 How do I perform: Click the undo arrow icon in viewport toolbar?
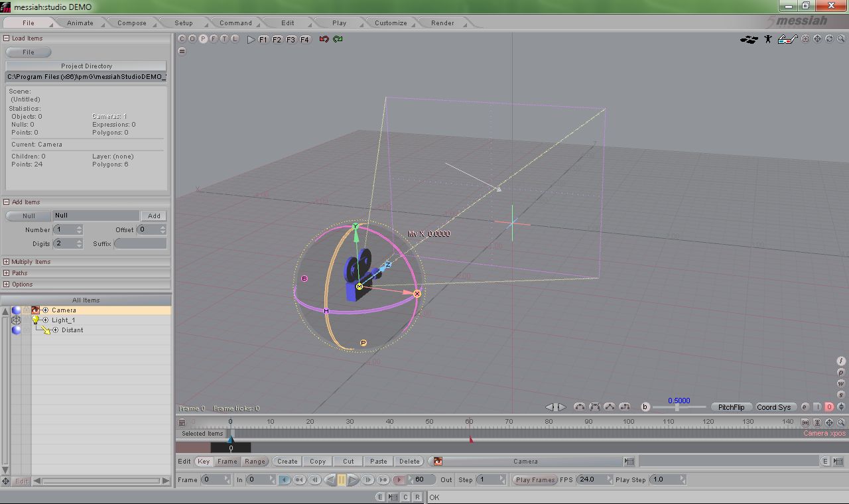[x=324, y=39]
